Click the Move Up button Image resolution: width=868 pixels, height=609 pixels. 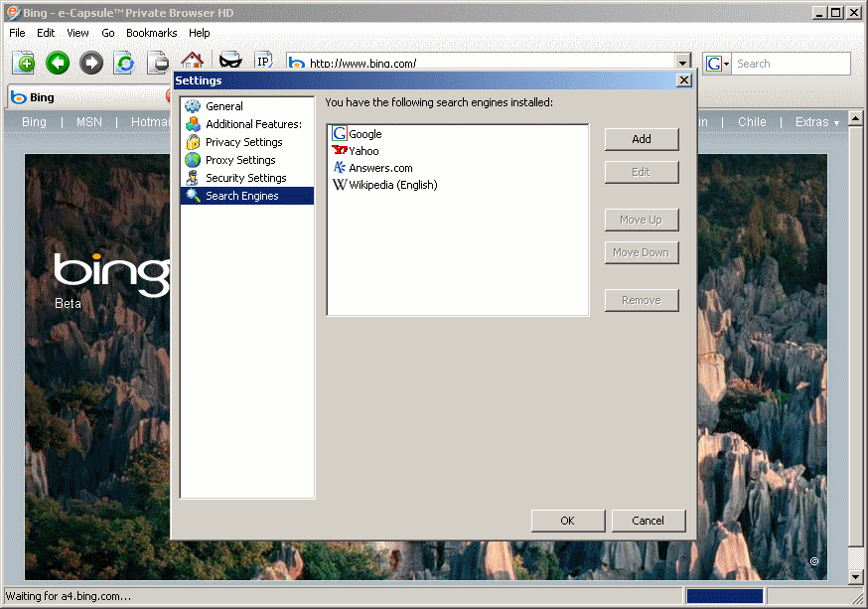tap(642, 220)
